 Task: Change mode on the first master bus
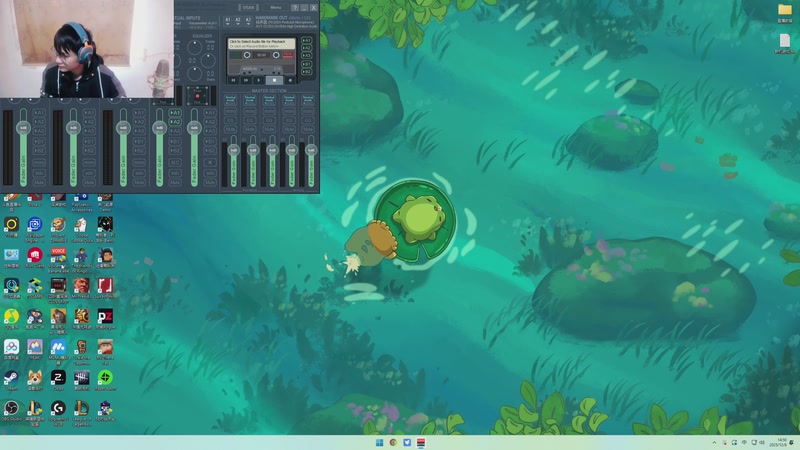click(230, 99)
